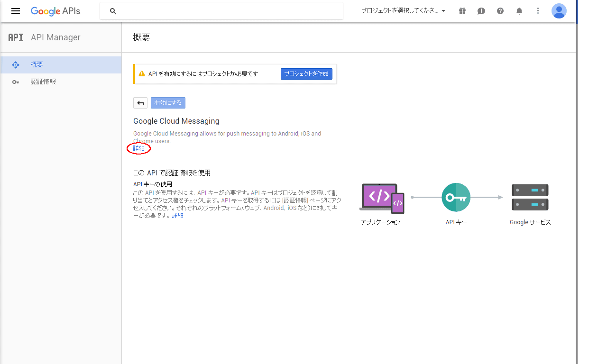Open the feedback alert icon

(481, 11)
